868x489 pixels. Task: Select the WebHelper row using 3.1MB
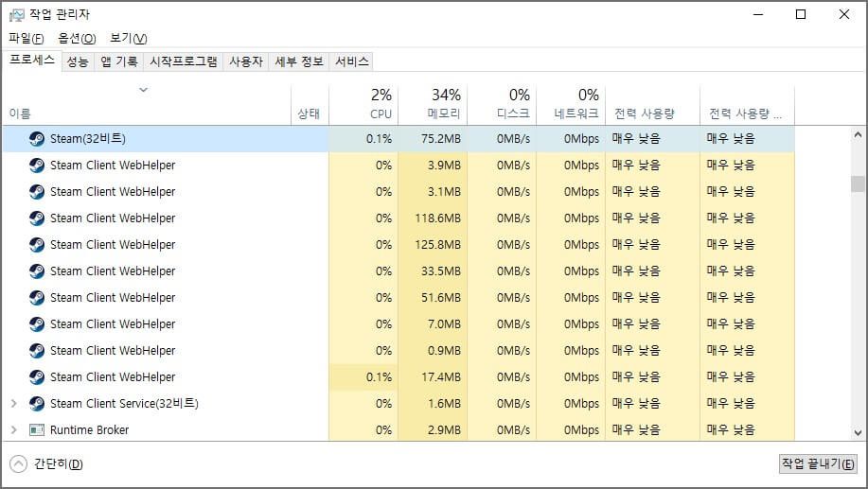point(399,192)
